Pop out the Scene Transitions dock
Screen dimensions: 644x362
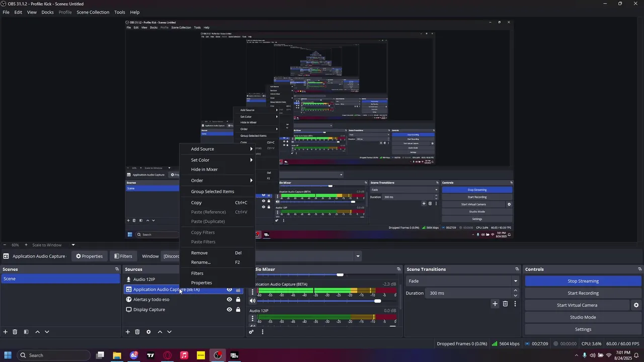click(x=517, y=269)
